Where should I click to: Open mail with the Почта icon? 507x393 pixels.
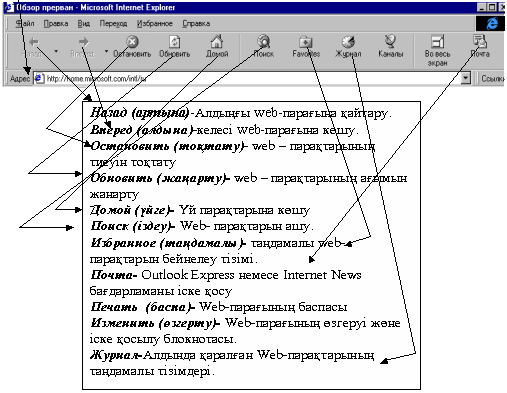click(x=480, y=42)
